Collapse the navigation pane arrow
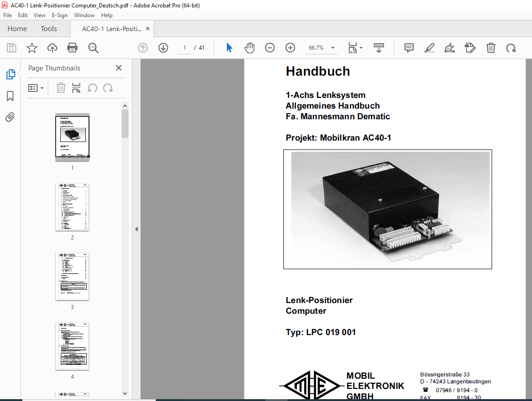532x401 pixels. (x=136, y=229)
